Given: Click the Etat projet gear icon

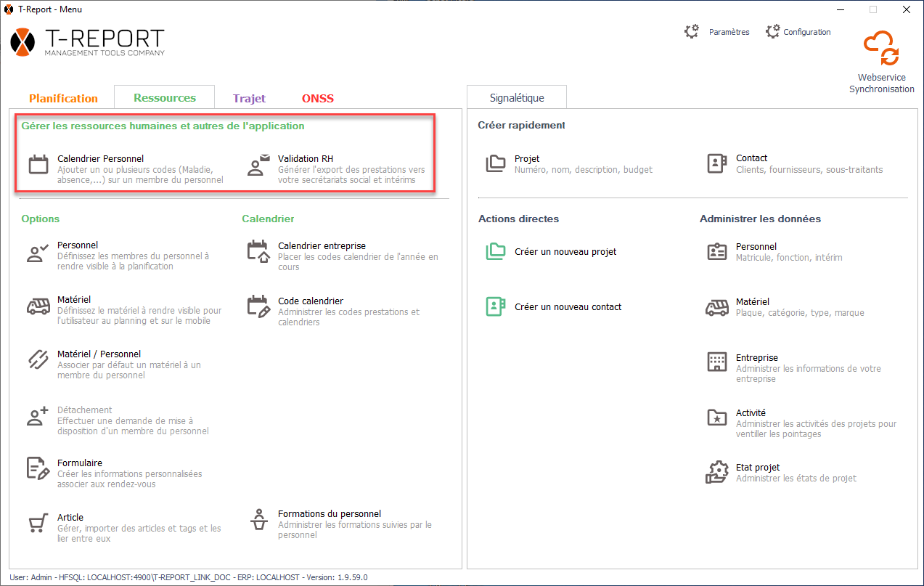Looking at the screenshot, I should click(x=716, y=472).
